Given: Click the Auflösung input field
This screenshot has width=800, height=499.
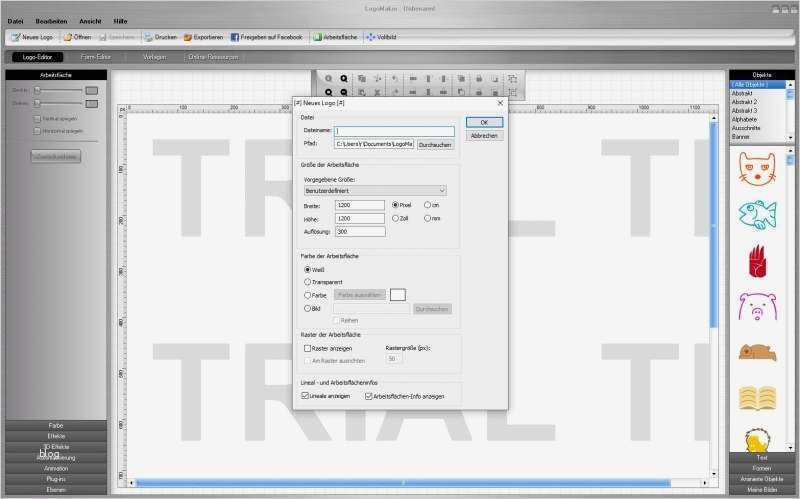Looking at the screenshot, I should [360, 232].
